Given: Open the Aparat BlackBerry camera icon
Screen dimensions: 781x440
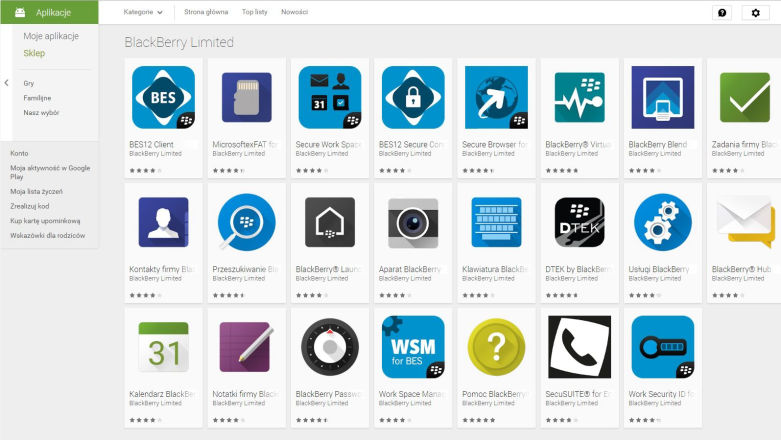Looking at the screenshot, I should pyautogui.click(x=413, y=223).
